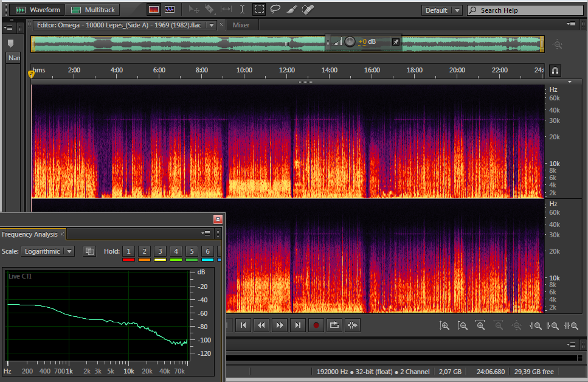Select the Slip tool
The image size is (588, 382).
coord(226,9)
